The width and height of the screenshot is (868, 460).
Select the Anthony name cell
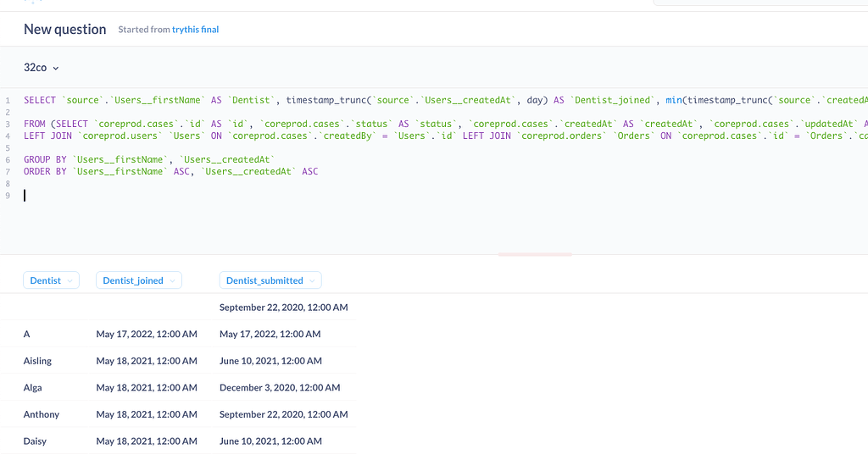pos(41,414)
